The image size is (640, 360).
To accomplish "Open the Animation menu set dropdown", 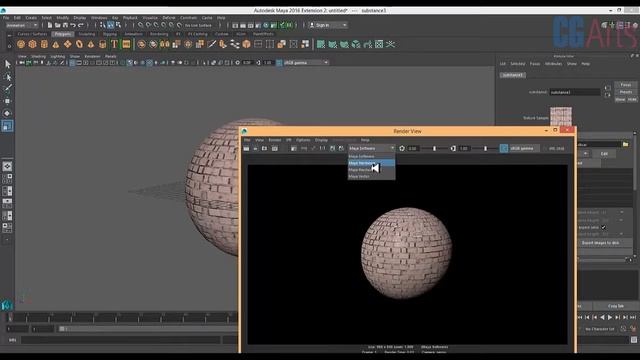I will pyautogui.click(x=22, y=25).
